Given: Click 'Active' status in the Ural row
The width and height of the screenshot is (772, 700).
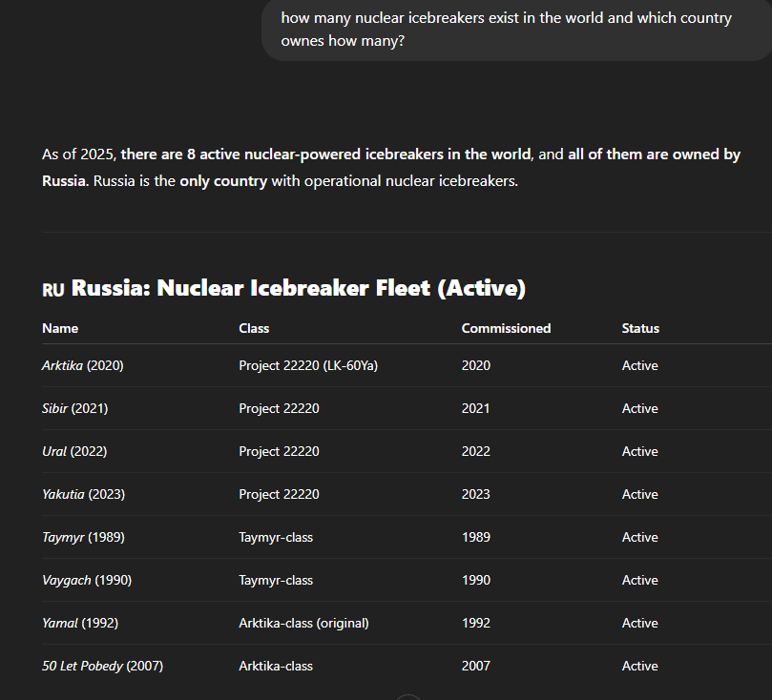Looking at the screenshot, I should pyautogui.click(x=640, y=451).
